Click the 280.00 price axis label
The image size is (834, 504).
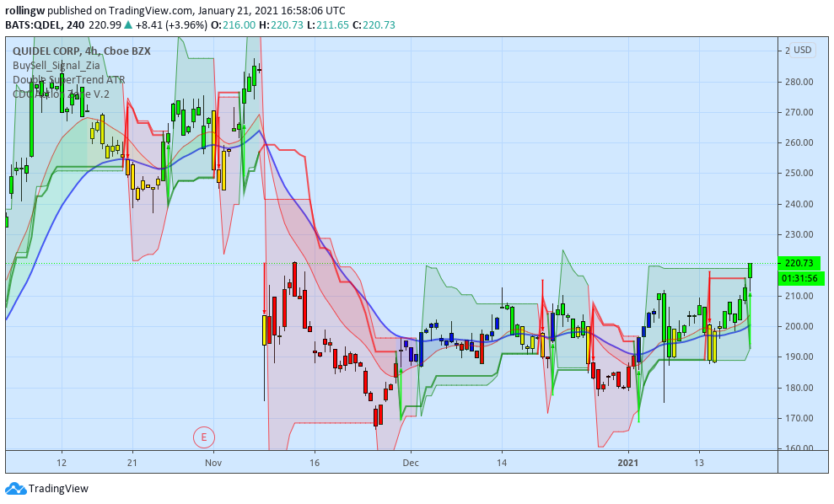point(799,82)
